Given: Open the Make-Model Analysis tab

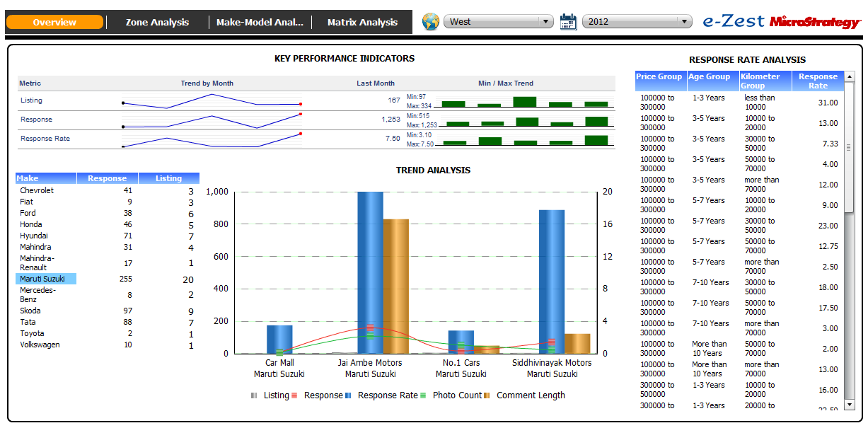Looking at the screenshot, I should pyautogui.click(x=260, y=22).
